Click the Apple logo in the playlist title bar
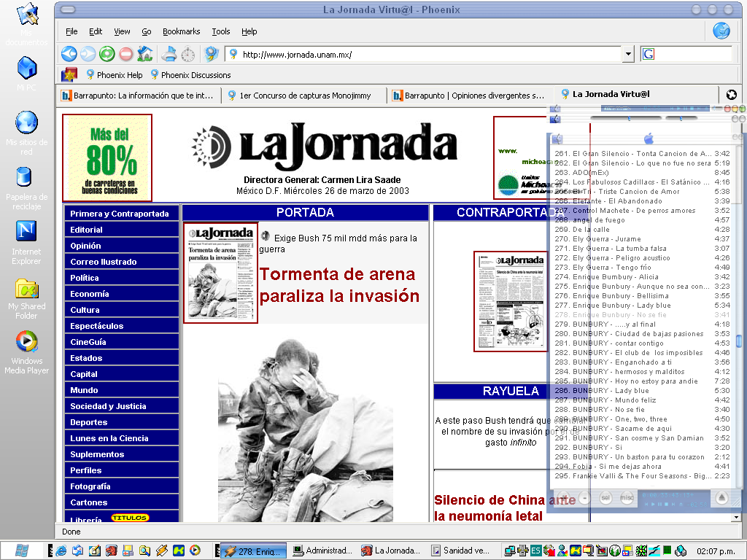This screenshot has height=560, width=747. click(649, 139)
